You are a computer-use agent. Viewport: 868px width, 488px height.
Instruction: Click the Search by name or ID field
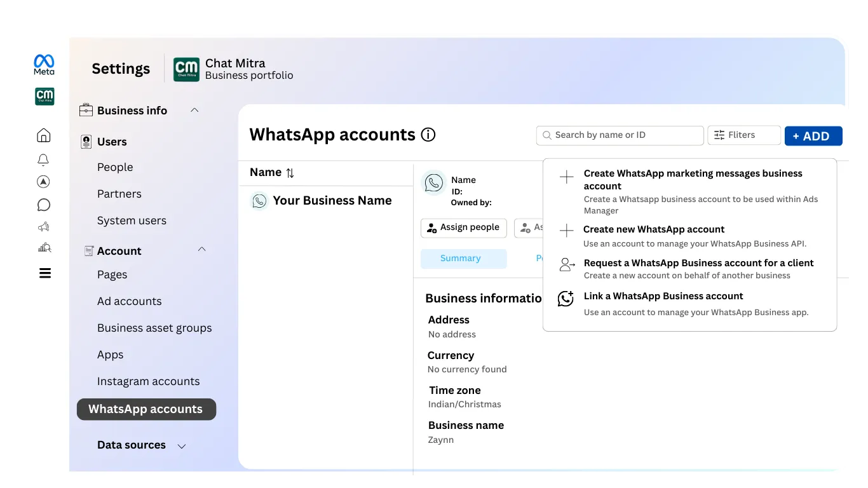point(619,135)
